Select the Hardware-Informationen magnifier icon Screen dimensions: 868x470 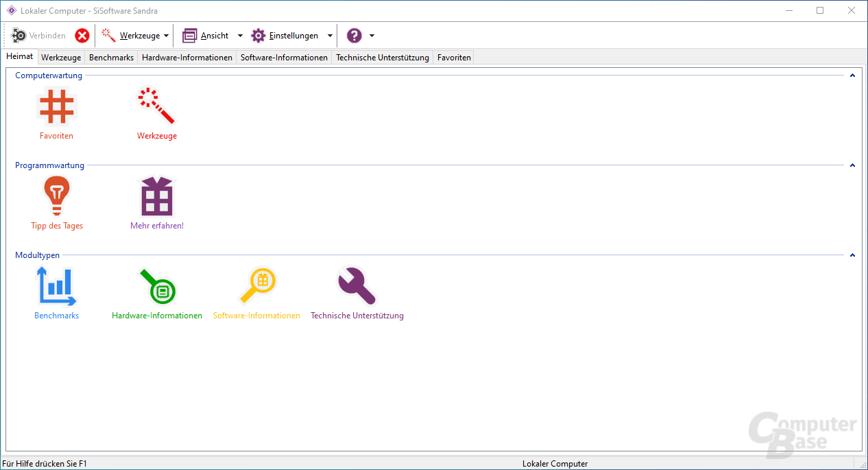pyautogui.click(x=156, y=286)
